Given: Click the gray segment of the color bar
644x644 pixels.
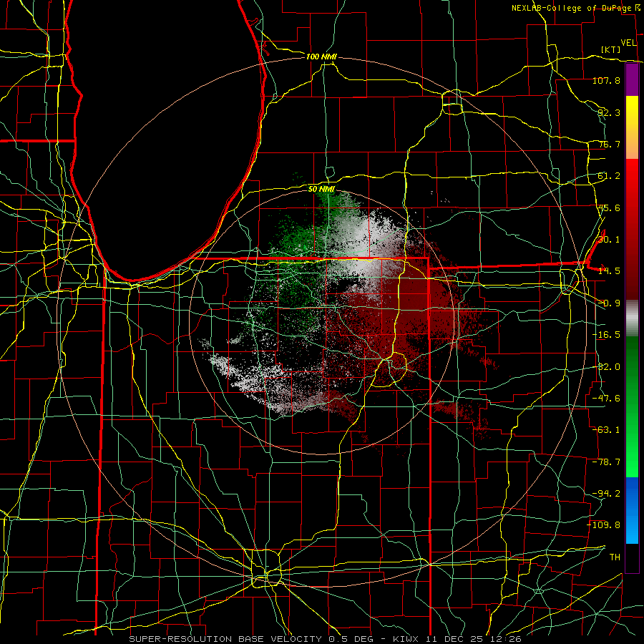Looking at the screenshot, I should (x=632, y=318).
